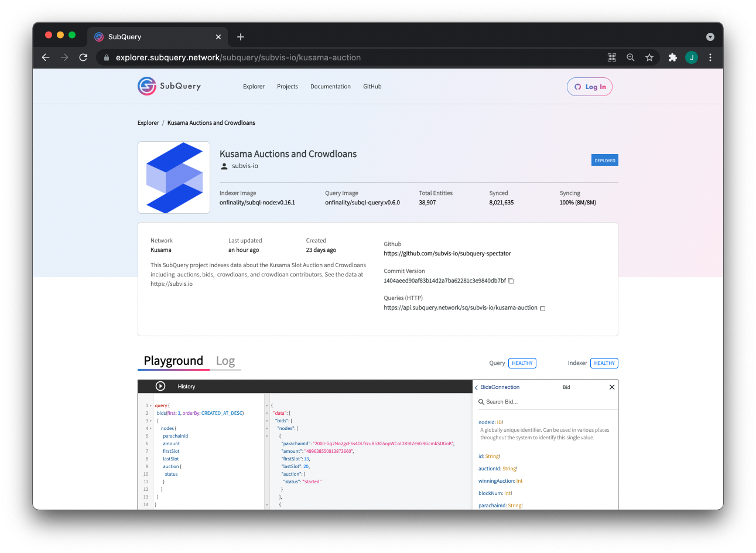Screen dimensions: 756x553
Task: Close the Bid documentation panel
Action: 612,387
